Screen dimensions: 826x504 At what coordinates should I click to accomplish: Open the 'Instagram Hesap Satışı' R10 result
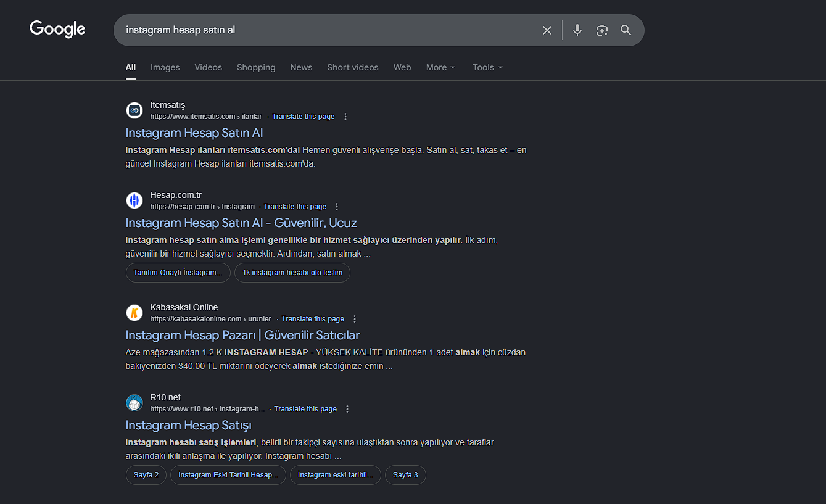click(188, 425)
